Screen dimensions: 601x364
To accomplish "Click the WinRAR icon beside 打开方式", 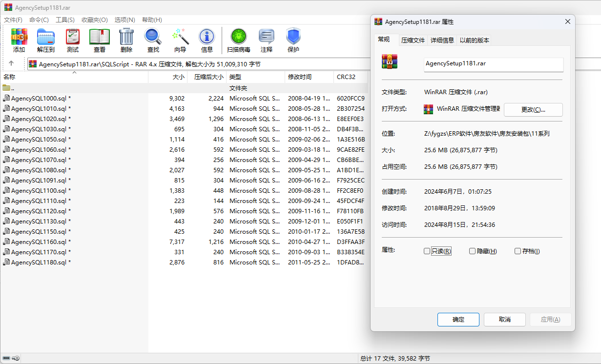I will click(x=429, y=109).
